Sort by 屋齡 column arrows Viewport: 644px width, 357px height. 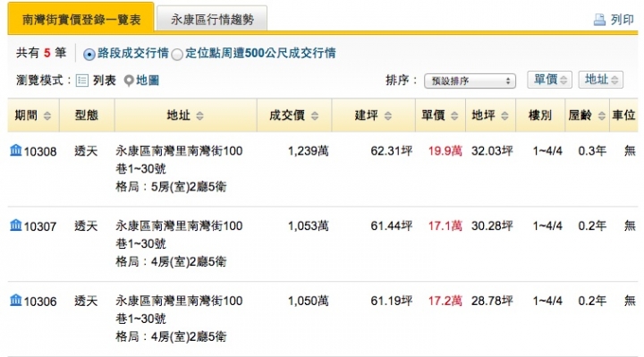coord(602,115)
